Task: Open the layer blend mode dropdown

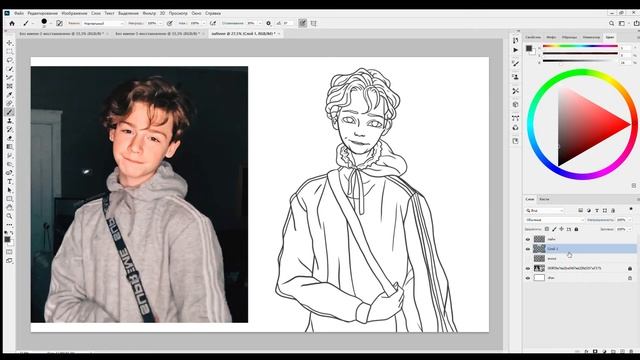Action: [x=554, y=220]
